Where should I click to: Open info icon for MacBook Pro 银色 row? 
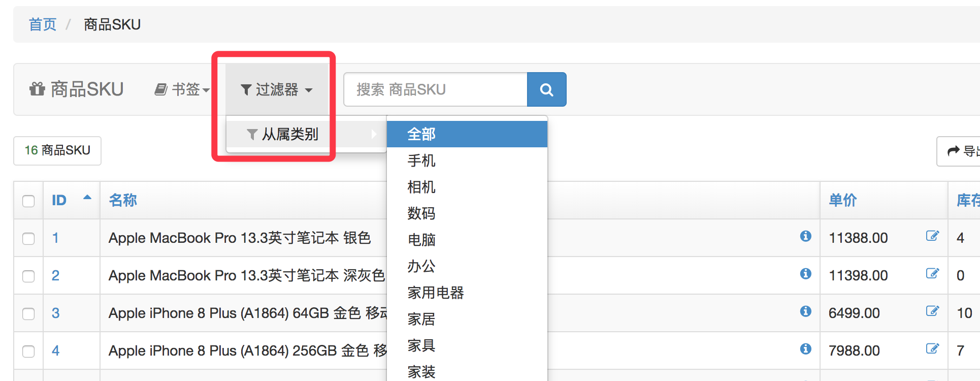click(805, 236)
